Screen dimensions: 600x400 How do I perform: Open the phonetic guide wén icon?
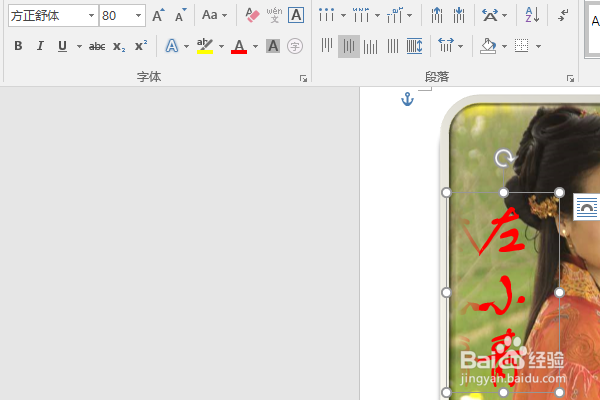pos(274,15)
